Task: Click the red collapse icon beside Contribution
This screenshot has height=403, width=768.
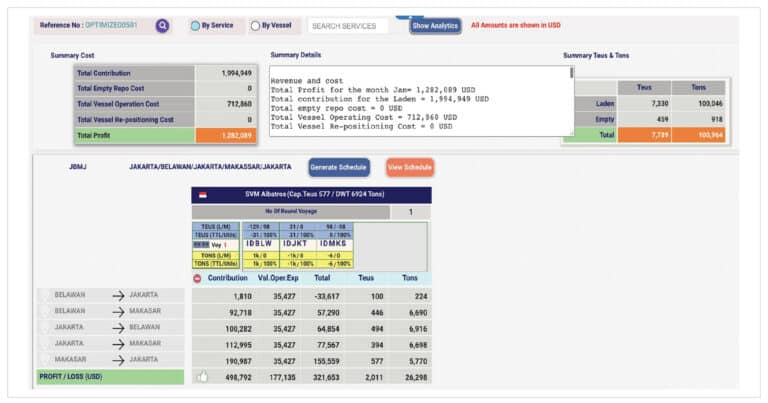Action: point(197,278)
